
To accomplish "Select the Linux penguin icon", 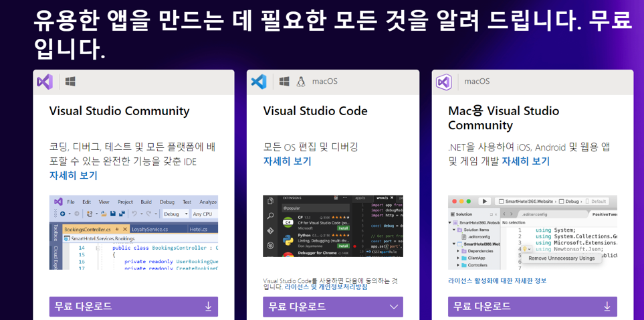I will tap(301, 82).
